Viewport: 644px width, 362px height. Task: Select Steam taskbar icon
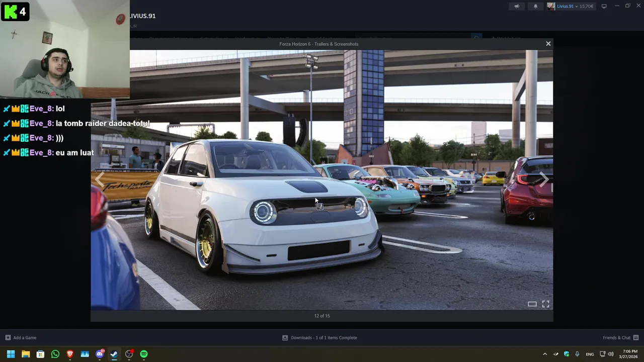(x=114, y=354)
